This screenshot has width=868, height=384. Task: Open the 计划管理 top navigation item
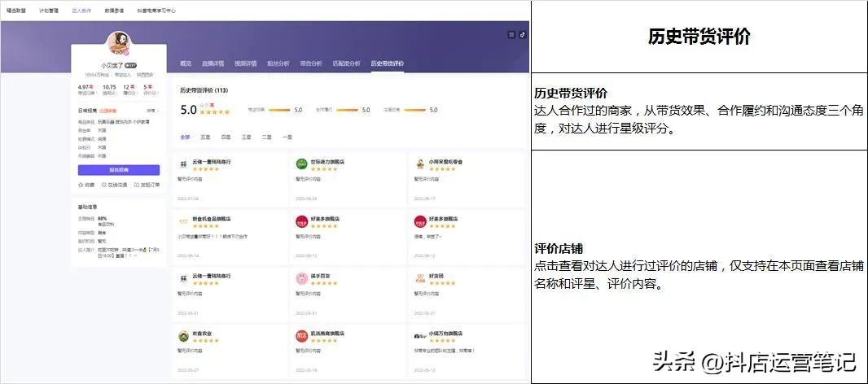49,11
